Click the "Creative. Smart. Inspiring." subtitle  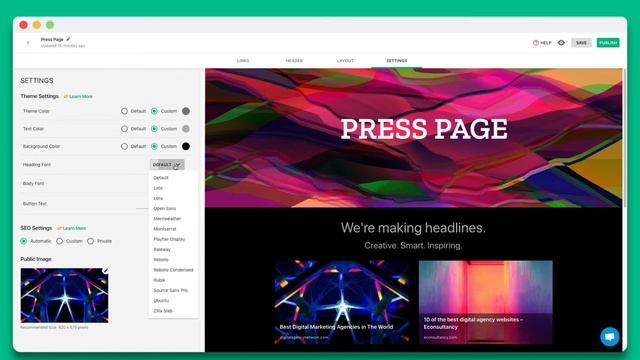(x=413, y=245)
